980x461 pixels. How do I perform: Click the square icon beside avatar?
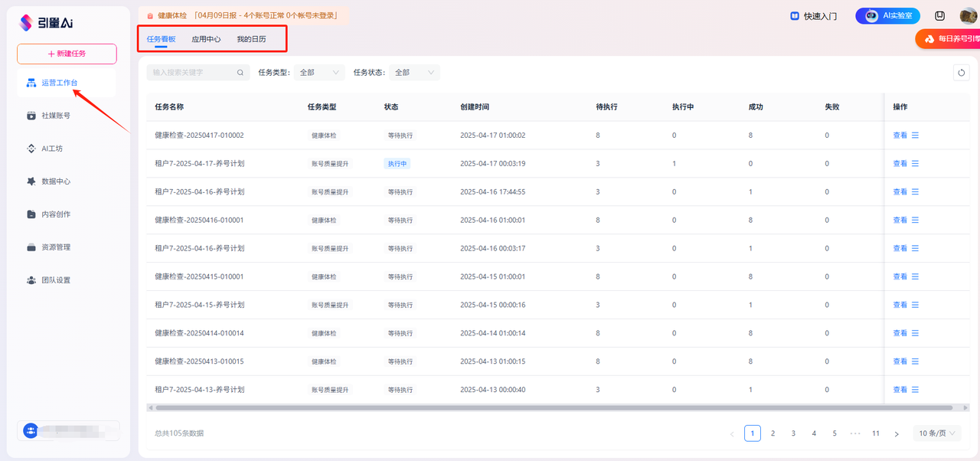(x=940, y=16)
